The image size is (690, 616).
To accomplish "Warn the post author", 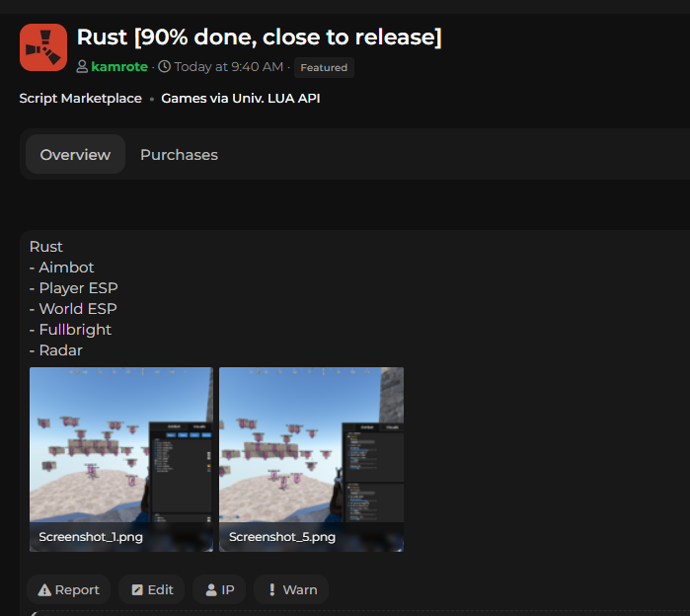I will point(292,589).
